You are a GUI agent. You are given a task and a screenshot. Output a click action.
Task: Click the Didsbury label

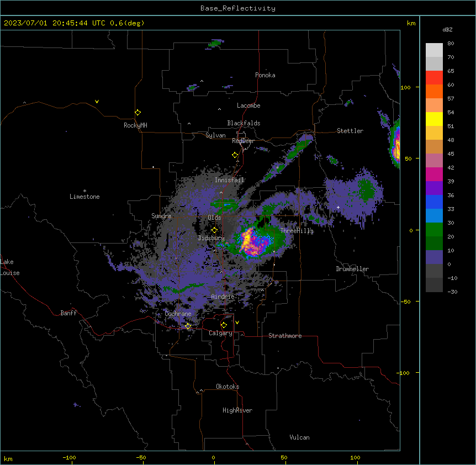pos(211,238)
